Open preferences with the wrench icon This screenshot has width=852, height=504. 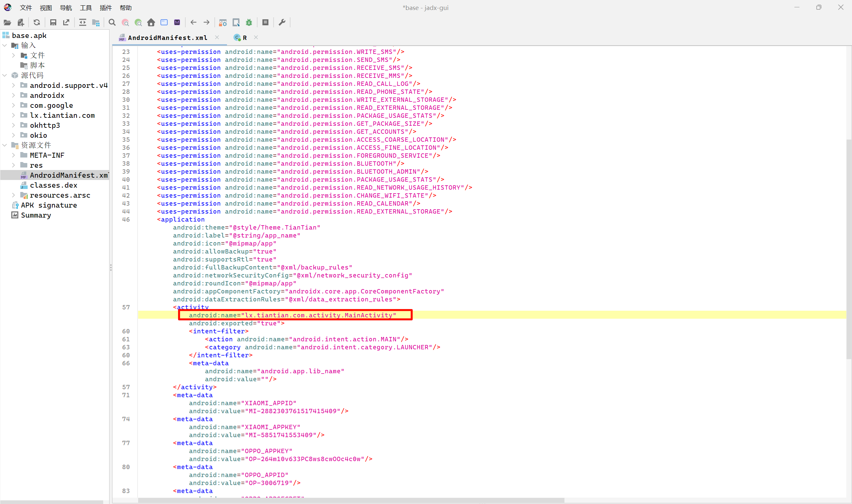click(x=282, y=23)
